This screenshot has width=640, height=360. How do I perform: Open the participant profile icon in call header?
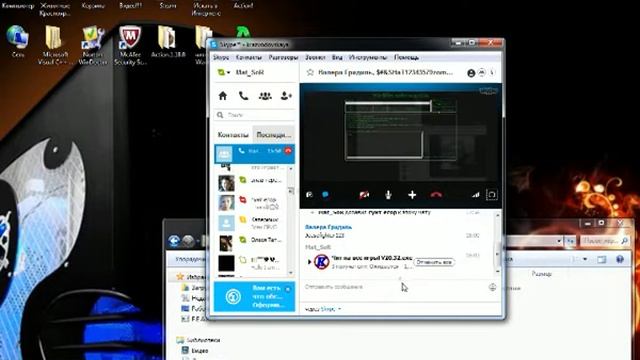point(471,73)
